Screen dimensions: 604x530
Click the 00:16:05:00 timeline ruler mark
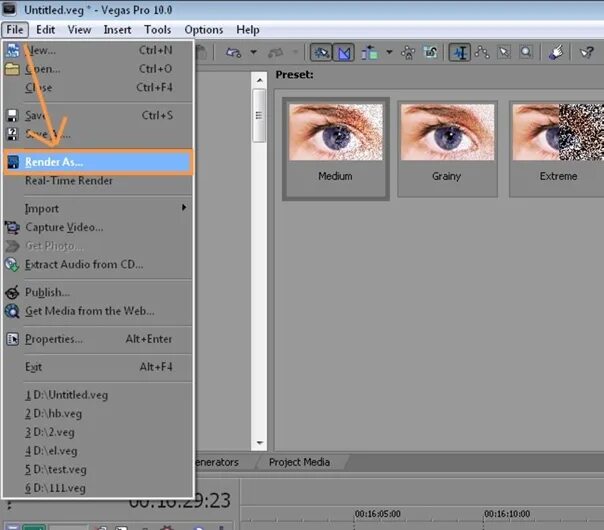coord(378,514)
